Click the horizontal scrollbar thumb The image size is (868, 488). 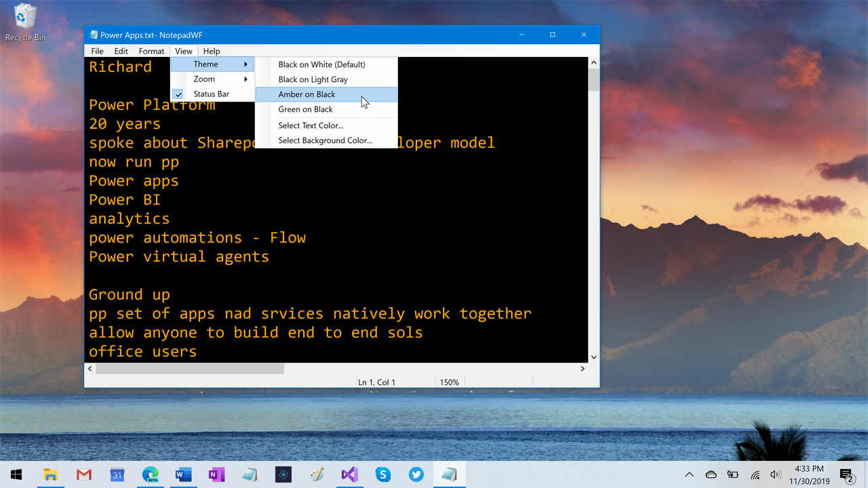[x=190, y=369]
